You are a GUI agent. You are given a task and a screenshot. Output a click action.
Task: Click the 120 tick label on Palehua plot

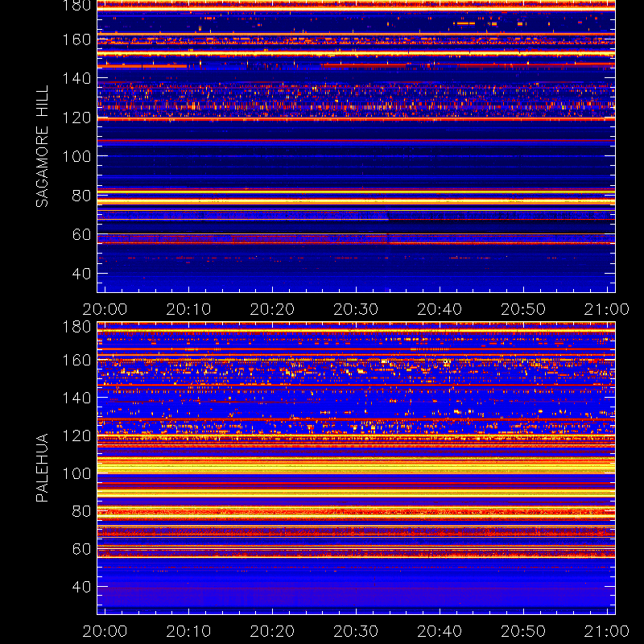[76, 436]
